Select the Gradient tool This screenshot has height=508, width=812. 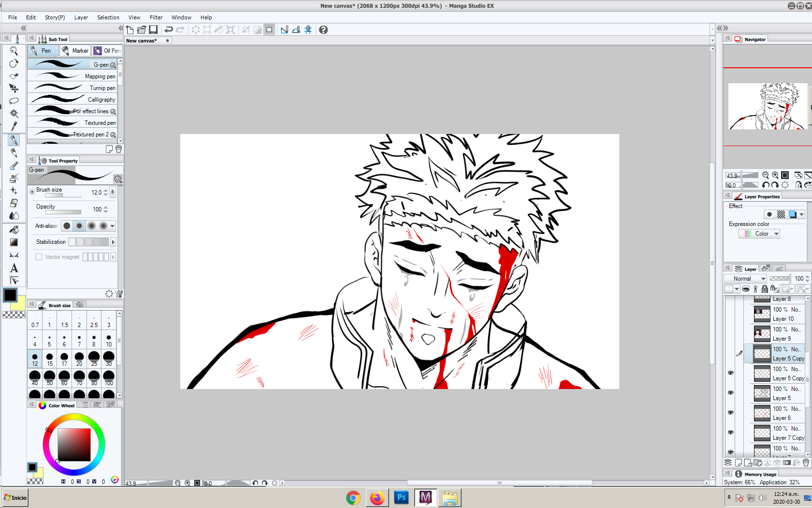click(x=14, y=242)
